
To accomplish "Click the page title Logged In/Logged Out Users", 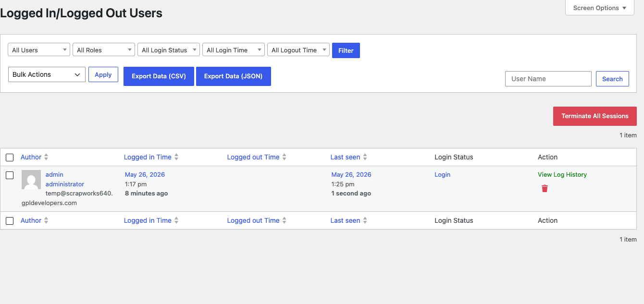I will pos(81,13).
